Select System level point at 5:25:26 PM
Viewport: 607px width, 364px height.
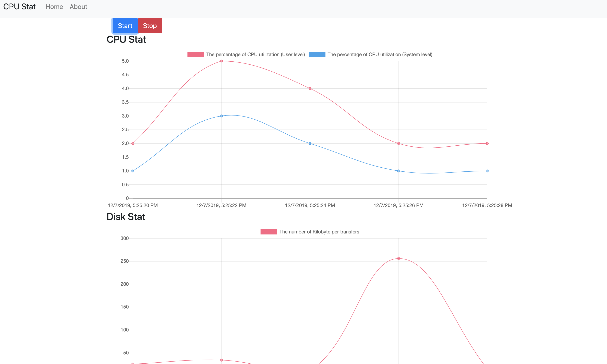(398, 171)
